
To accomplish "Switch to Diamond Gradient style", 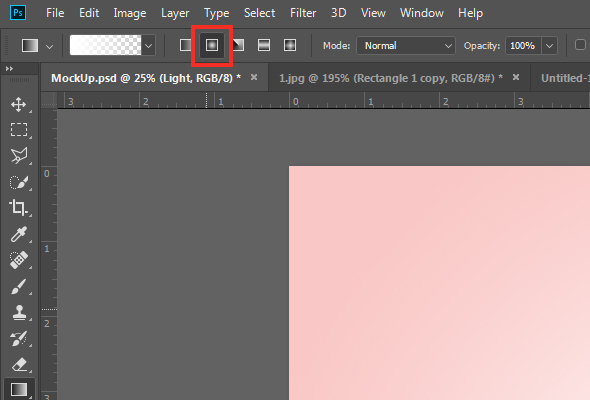I will tap(290, 46).
